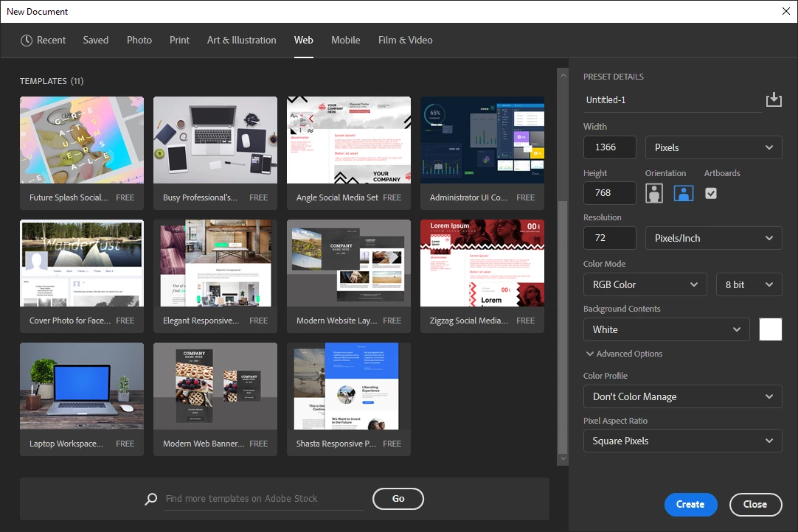Click the Close button
The height and width of the screenshot is (532, 798).
click(x=755, y=505)
